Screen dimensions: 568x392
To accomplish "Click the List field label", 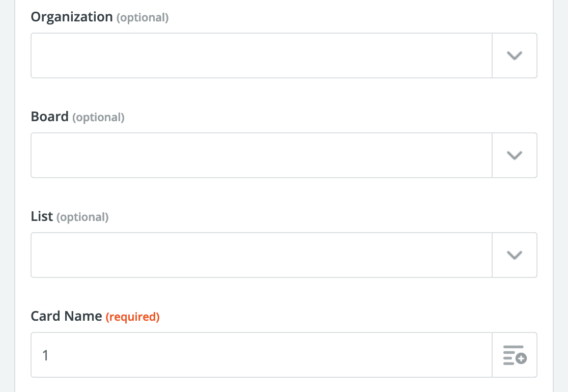I will point(42,216).
